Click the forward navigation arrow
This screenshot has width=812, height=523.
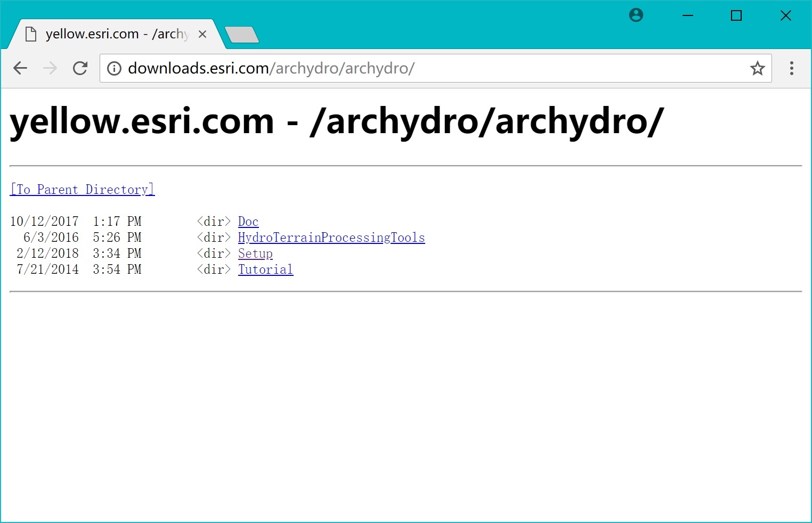pos(50,68)
